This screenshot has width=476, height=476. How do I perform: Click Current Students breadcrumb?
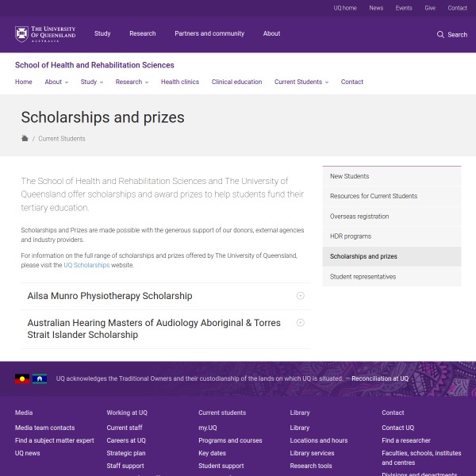[61, 139]
